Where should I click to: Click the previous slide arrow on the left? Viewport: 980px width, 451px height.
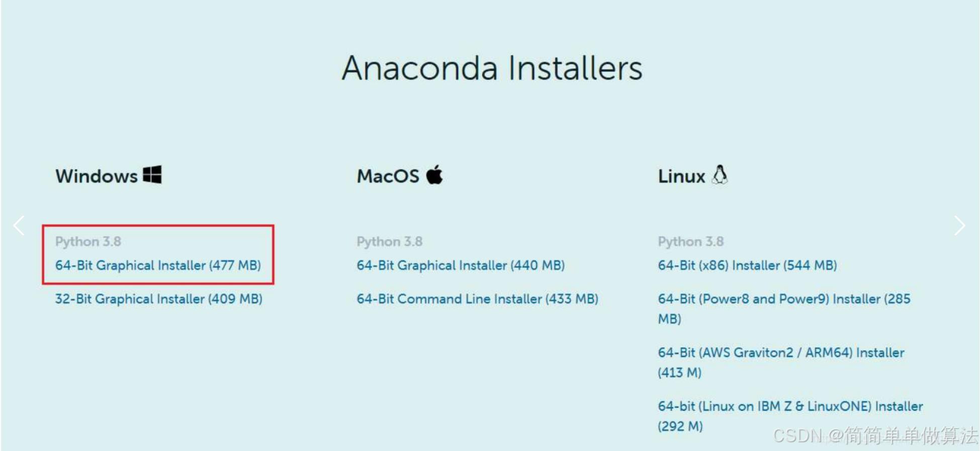click(19, 225)
